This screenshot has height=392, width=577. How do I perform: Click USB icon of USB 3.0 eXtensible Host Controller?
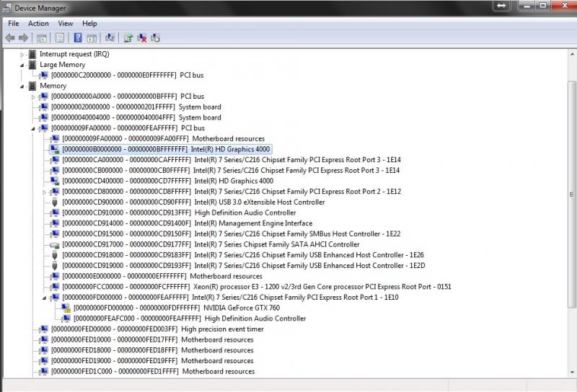pos(55,202)
